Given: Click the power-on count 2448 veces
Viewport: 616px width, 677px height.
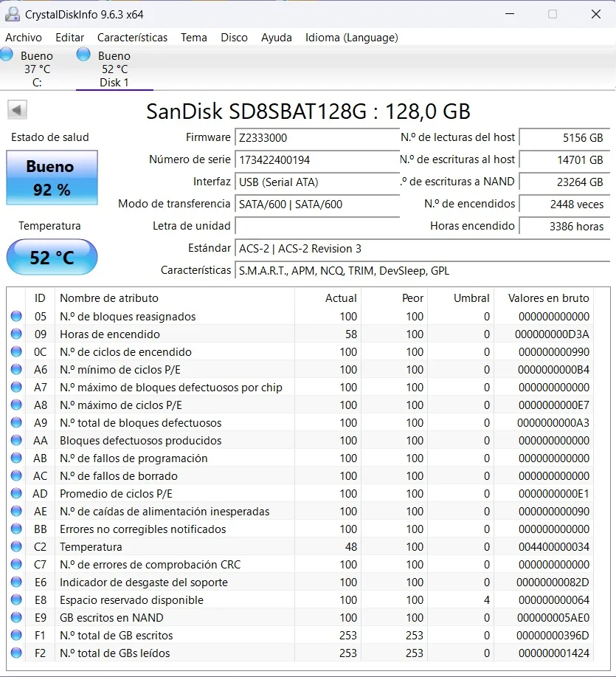Looking at the screenshot, I should tap(564, 204).
